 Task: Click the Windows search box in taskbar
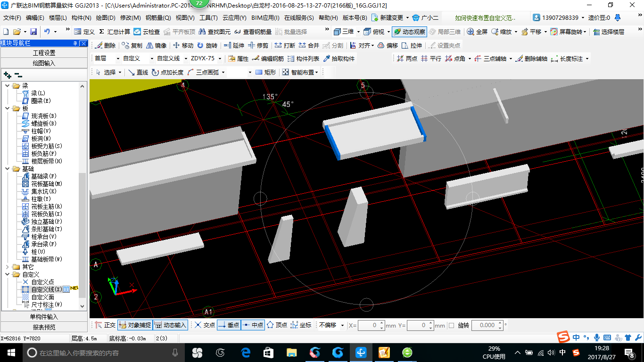(x=103, y=353)
